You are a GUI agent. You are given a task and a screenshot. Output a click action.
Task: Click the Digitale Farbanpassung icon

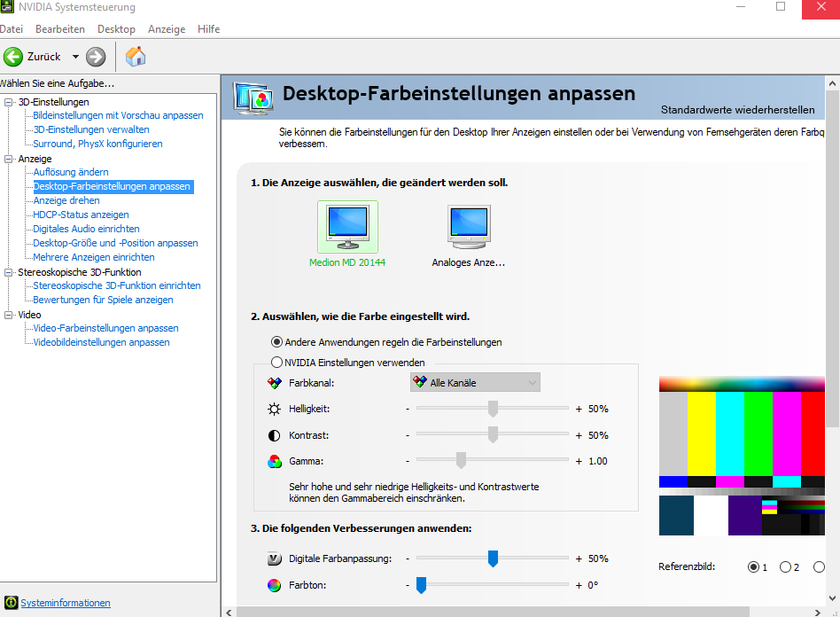pyautogui.click(x=275, y=558)
